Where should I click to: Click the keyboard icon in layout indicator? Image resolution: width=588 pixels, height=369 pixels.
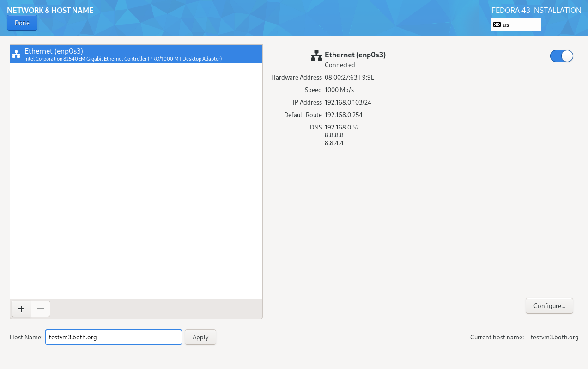point(497,25)
